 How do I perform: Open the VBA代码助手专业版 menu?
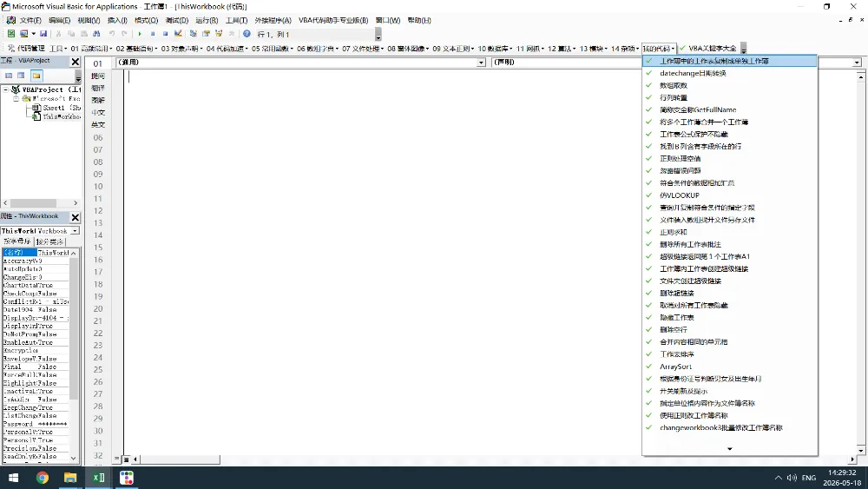(333, 20)
